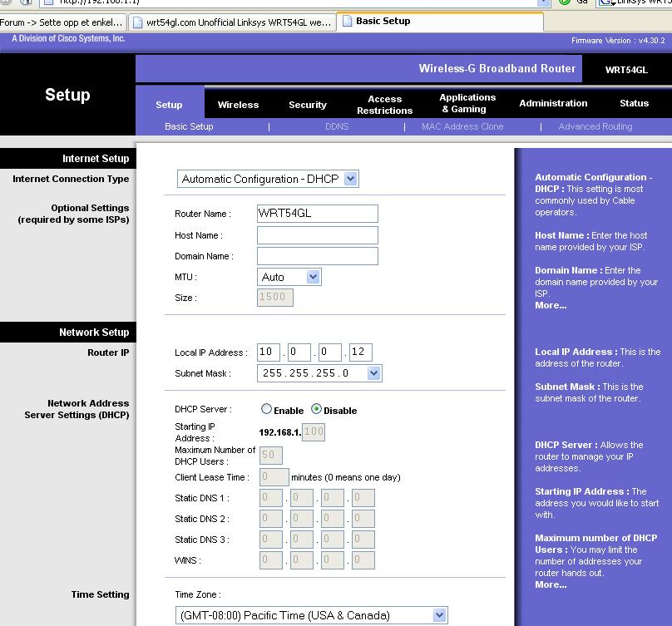
Task: Go to MAC Address Clone sub-page
Action: click(462, 126)
